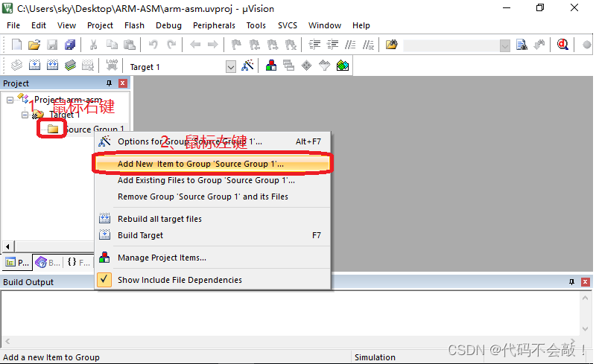This screenshot has width=596, height=364.
Task: Start debug session magnifier icon
Action: pyautogui.click(x=562, y=45)
